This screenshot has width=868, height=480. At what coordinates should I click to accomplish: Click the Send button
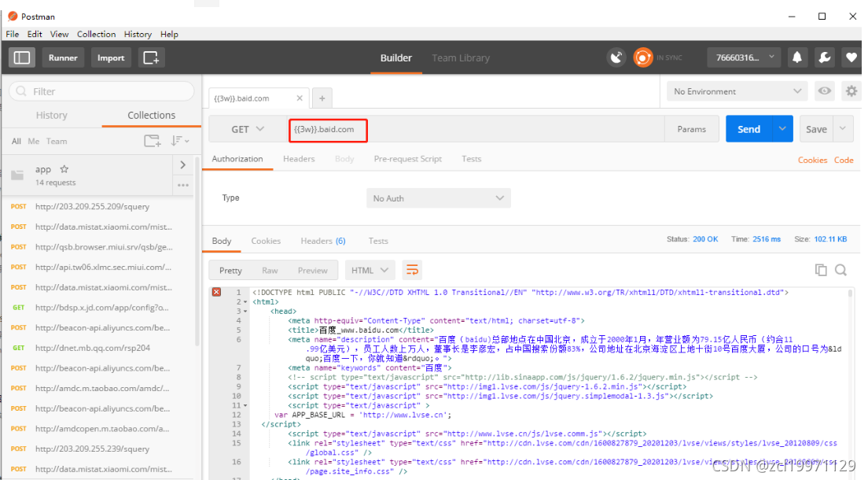[749, 128]
